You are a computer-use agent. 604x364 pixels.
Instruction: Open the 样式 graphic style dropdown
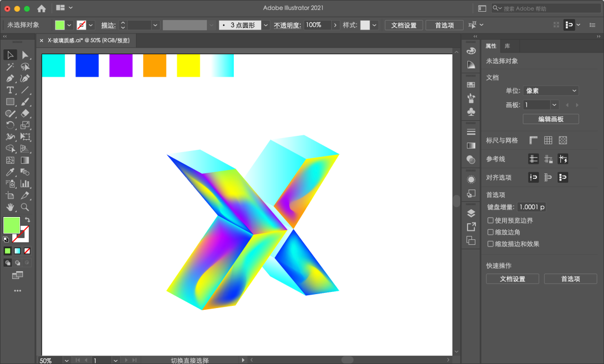[x=374, y=25]
